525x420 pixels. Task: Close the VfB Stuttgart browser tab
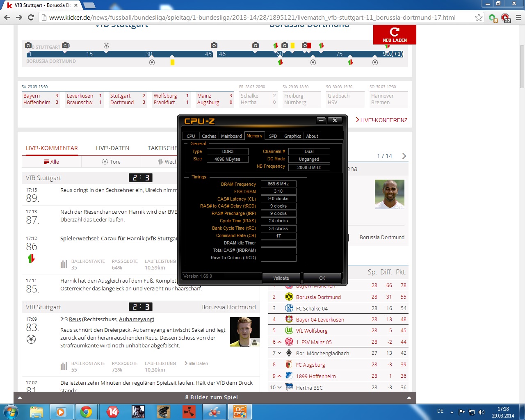point(76,5)
